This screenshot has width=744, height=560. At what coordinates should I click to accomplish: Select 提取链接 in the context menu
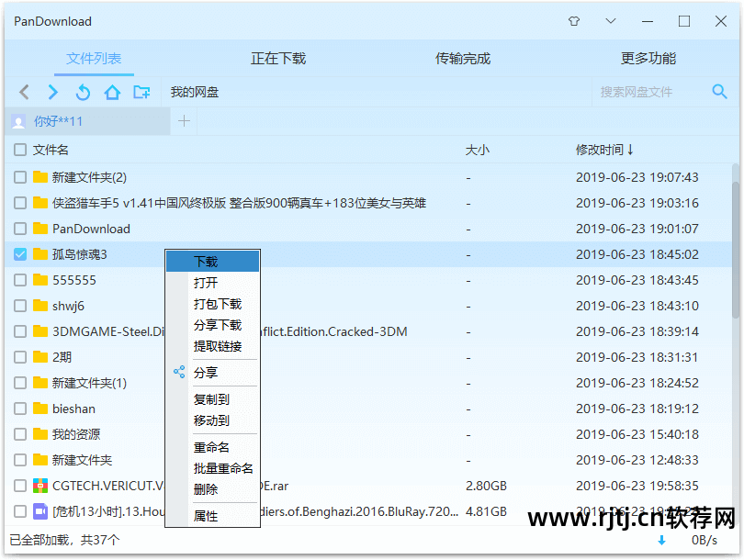218,346
